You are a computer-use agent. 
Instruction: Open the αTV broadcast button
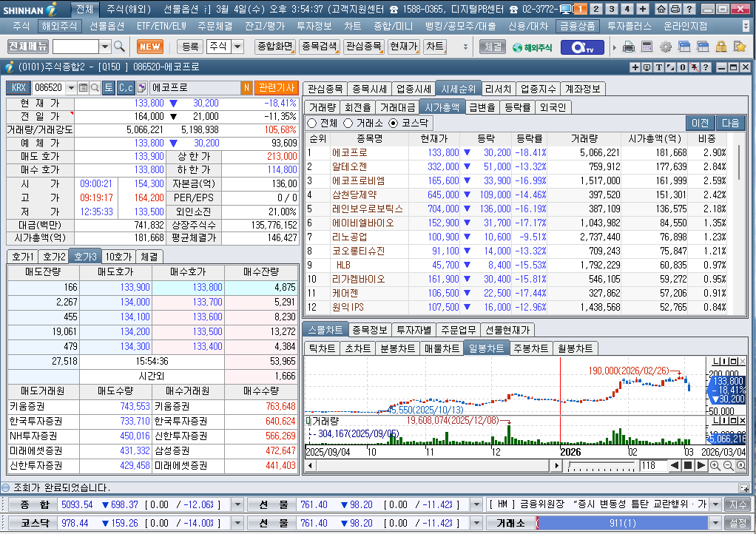coord(581,47)
